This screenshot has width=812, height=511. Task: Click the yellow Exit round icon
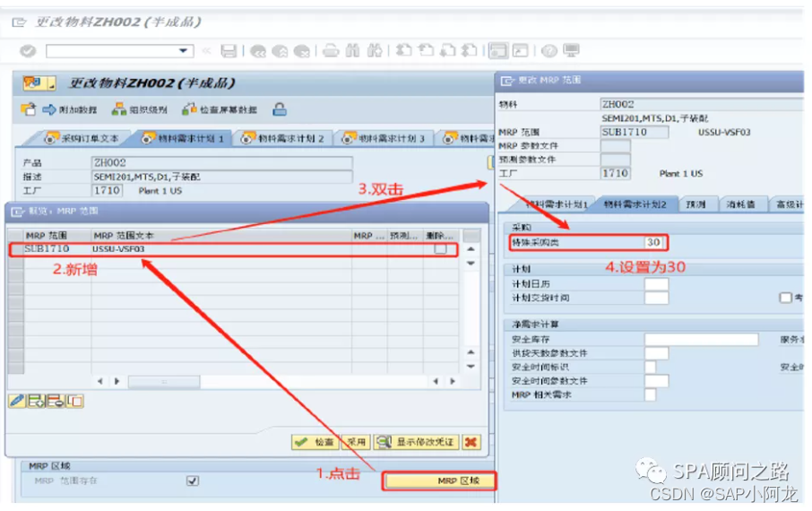[x=280, y=51]
